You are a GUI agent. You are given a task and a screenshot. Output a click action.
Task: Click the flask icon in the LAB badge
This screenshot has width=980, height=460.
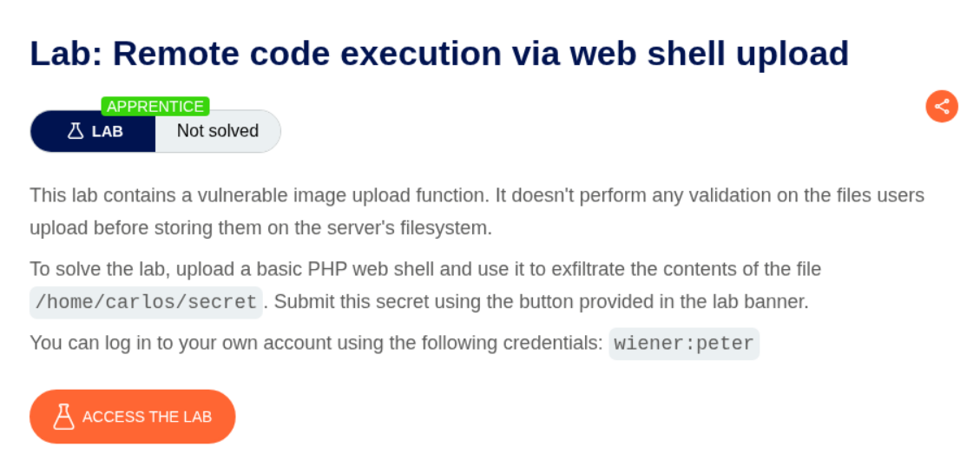coord(76,132)
